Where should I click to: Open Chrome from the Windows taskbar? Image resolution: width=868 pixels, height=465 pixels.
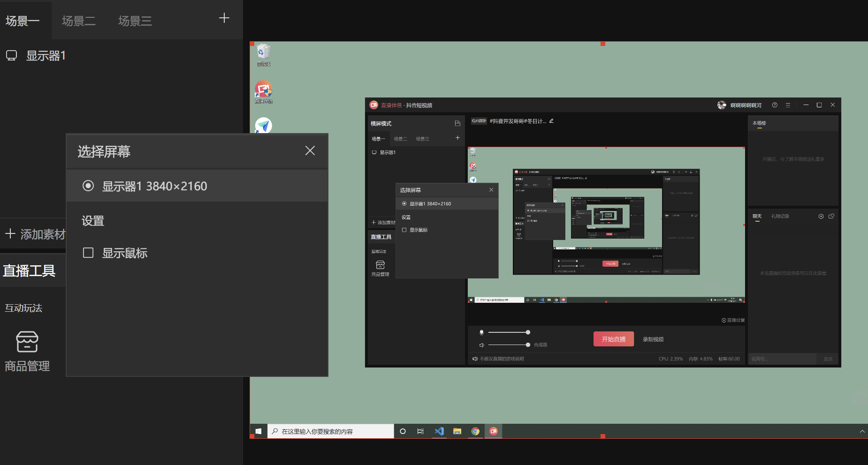point(475,431)
